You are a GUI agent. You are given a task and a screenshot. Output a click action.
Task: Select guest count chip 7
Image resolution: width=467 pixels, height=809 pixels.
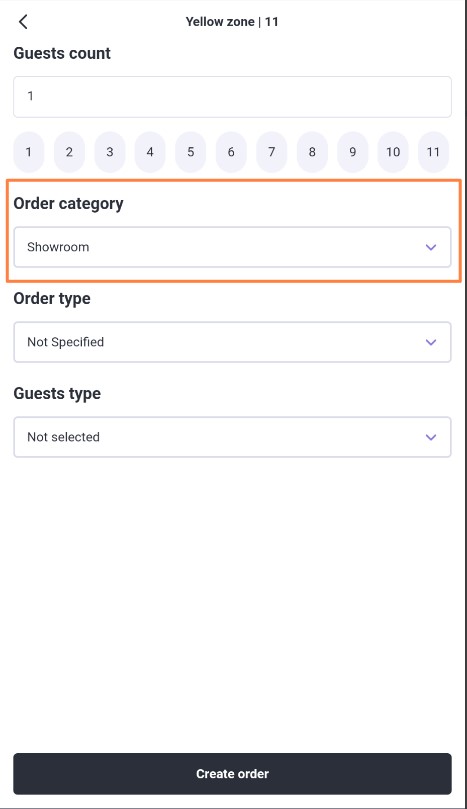coord(271,152)
